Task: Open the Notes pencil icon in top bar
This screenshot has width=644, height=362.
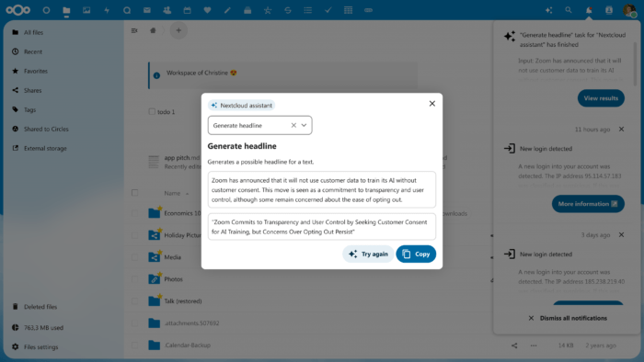Action: [x=227, y=10]
